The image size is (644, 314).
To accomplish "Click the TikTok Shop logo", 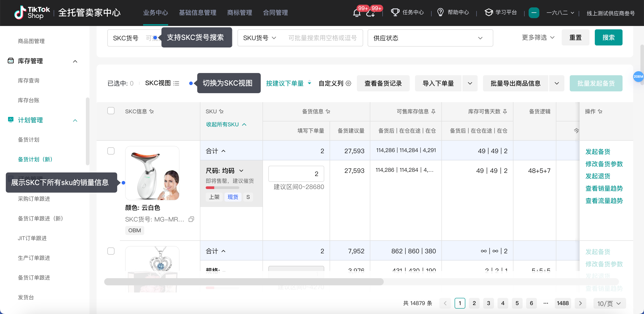I will point(32,13).
